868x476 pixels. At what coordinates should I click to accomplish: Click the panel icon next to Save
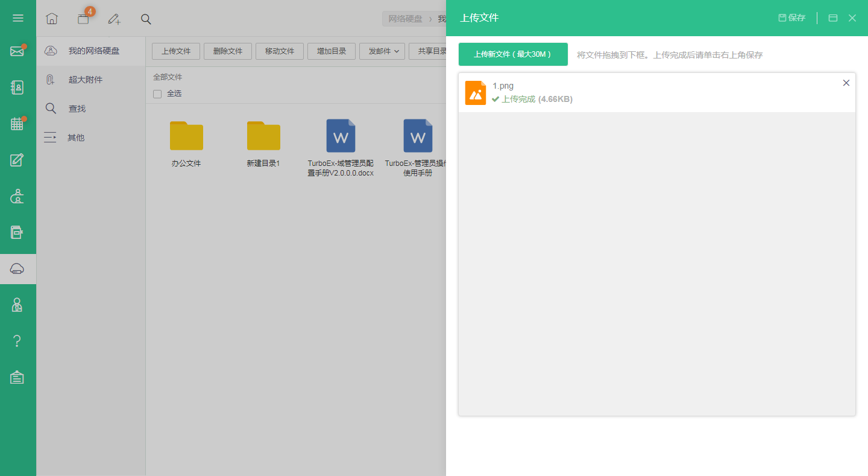(833, 18)
